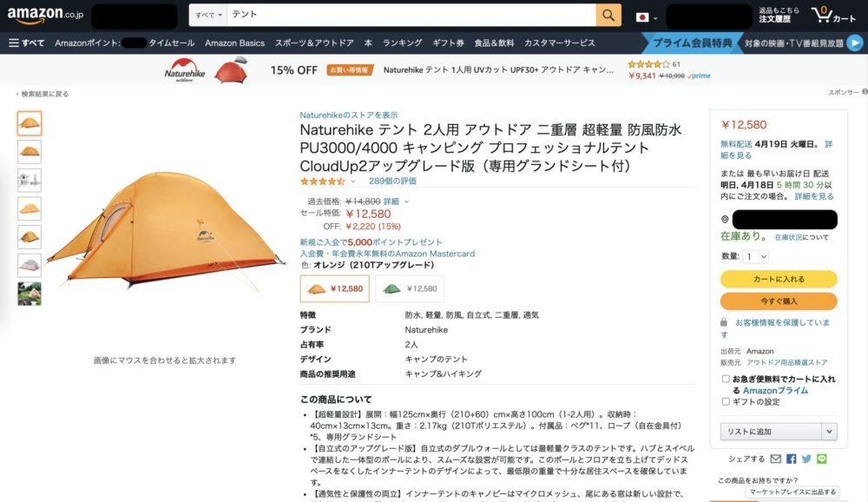The height and width of the screenshot is (502, 868).
Task: Click the 今すぐ購入 button
Action: point(779,301)
